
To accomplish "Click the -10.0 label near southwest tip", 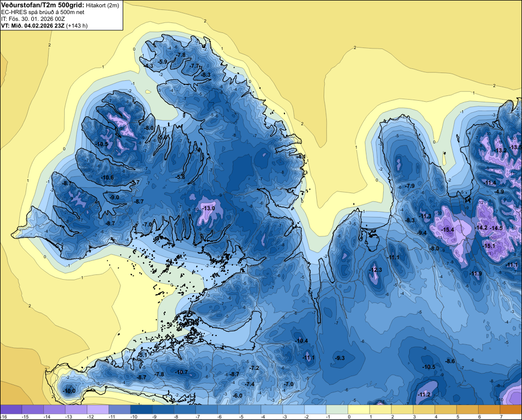I will (x=69, y=391).
